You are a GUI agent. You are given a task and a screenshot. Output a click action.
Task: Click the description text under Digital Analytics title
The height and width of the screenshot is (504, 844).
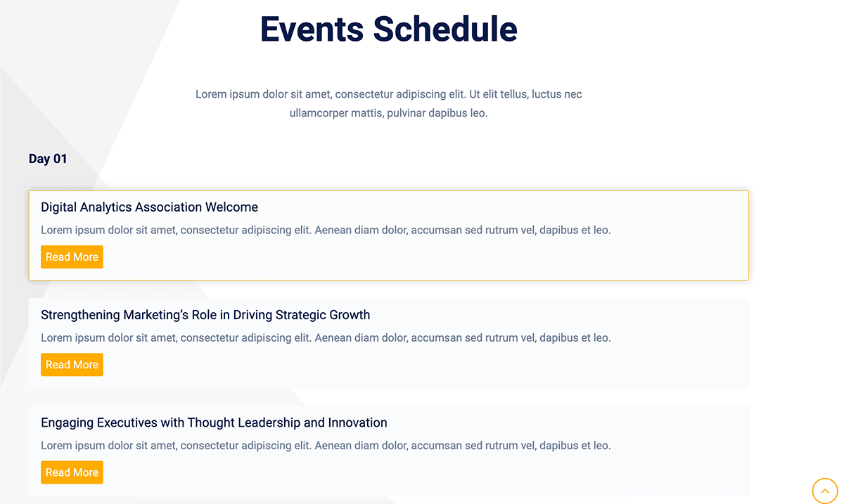click(326, 230)
